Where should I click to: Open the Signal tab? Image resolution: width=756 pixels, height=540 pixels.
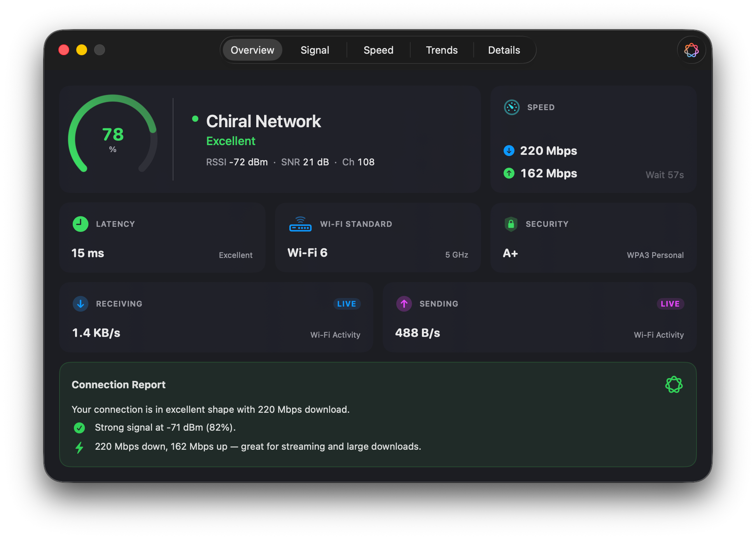[315, 50]
